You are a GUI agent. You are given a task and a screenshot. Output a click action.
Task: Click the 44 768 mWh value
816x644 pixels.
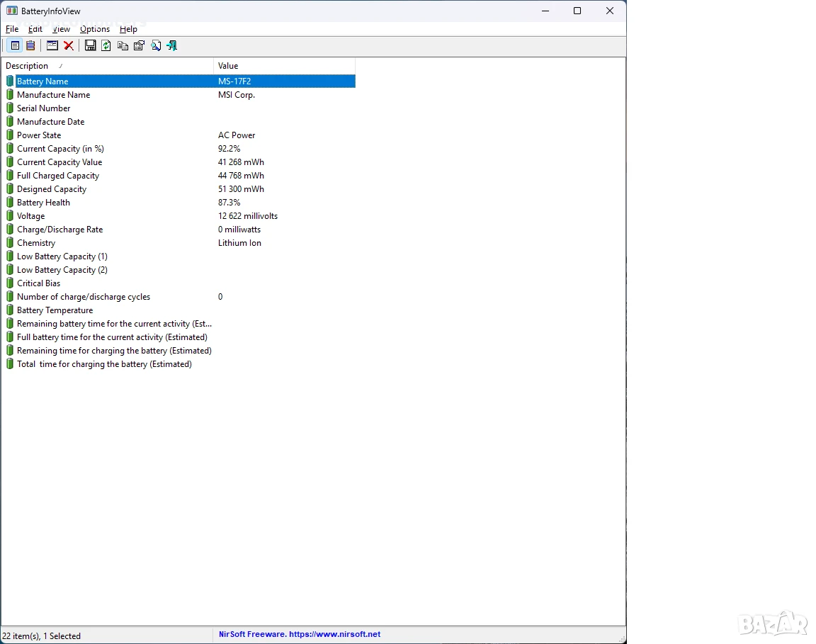(241, 176)
